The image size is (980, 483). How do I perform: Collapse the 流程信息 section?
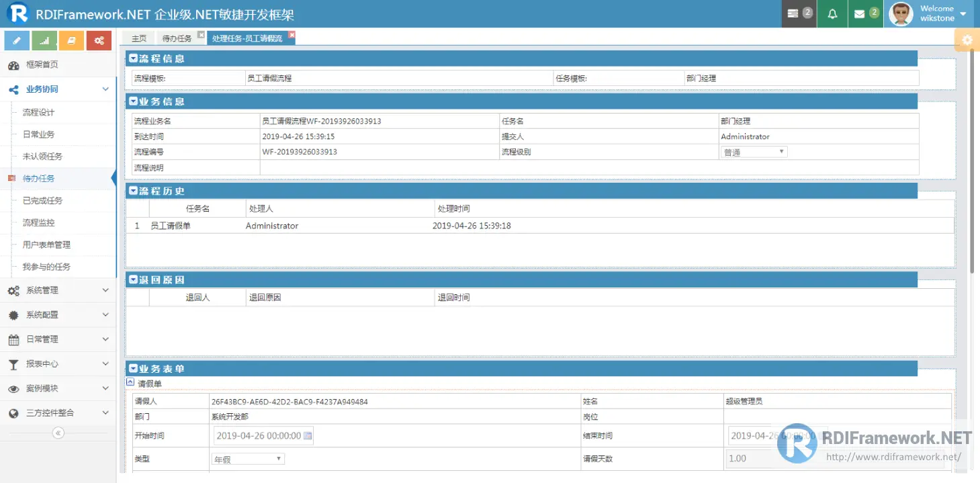[133, 58]
